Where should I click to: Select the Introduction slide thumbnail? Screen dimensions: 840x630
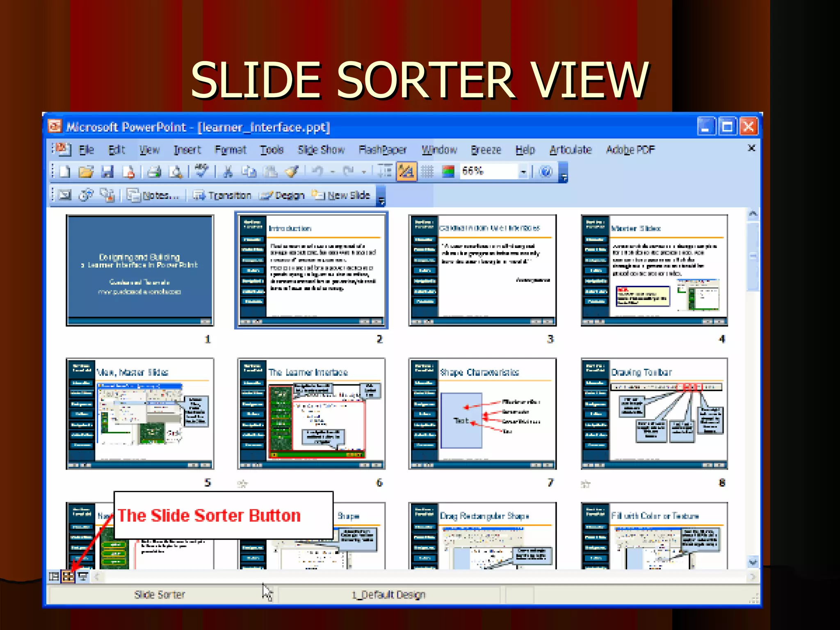311,270
